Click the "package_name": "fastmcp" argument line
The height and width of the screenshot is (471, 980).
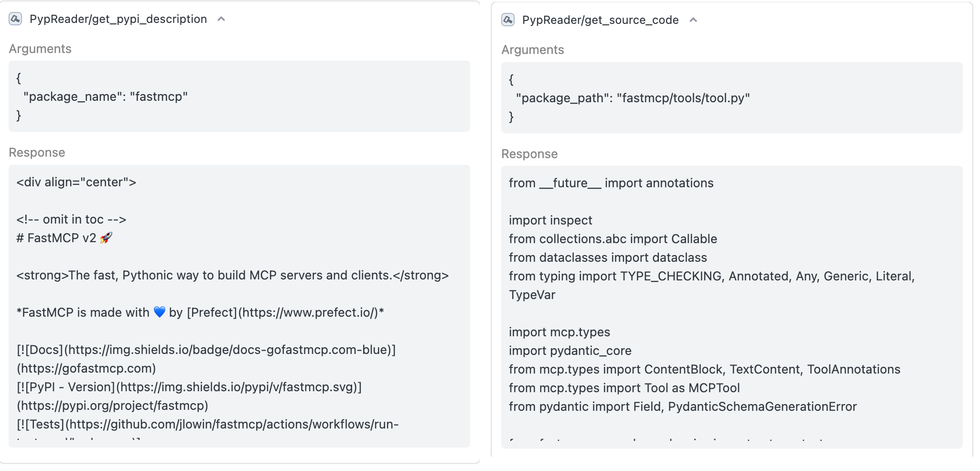point(105,97)
